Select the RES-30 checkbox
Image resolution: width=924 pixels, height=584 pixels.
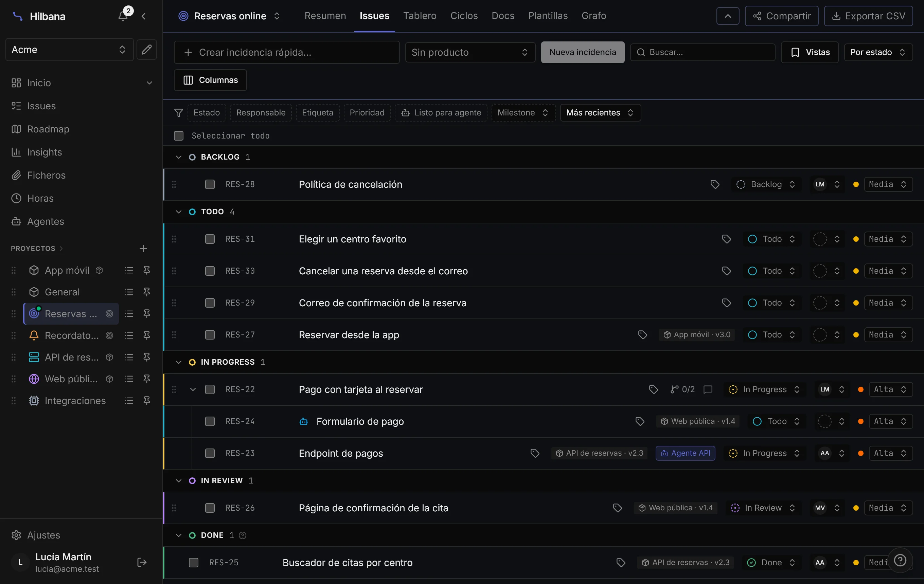210,271
